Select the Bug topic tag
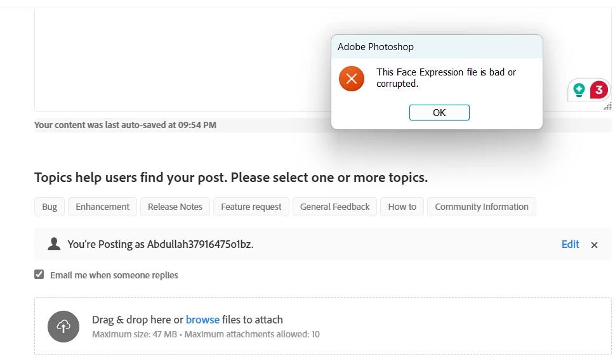This screenshot has width=615, height=364. [50, 207]
